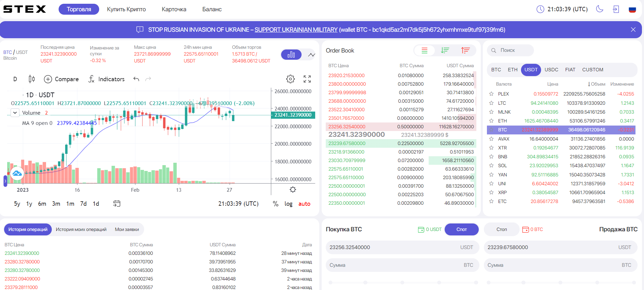Viewport: 644px width, 290px height.
Task: Favorite the ETH pair star
Action: (491, 121)
